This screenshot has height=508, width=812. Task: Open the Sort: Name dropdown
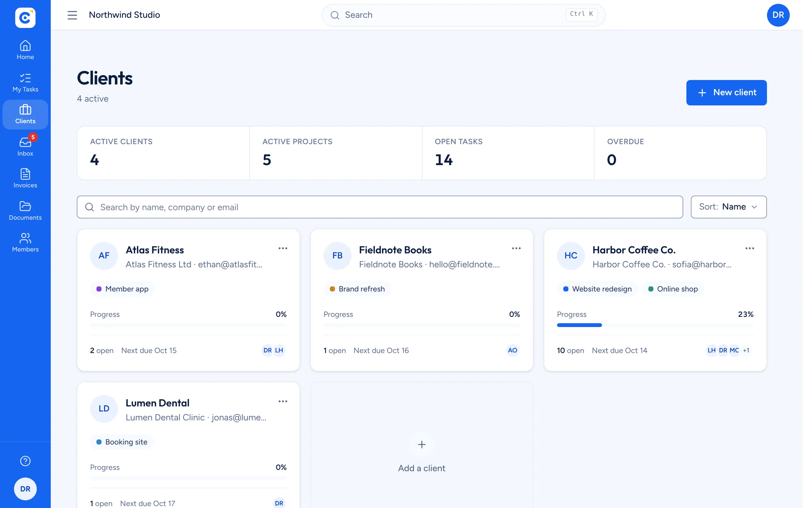[x=729, y=207]
